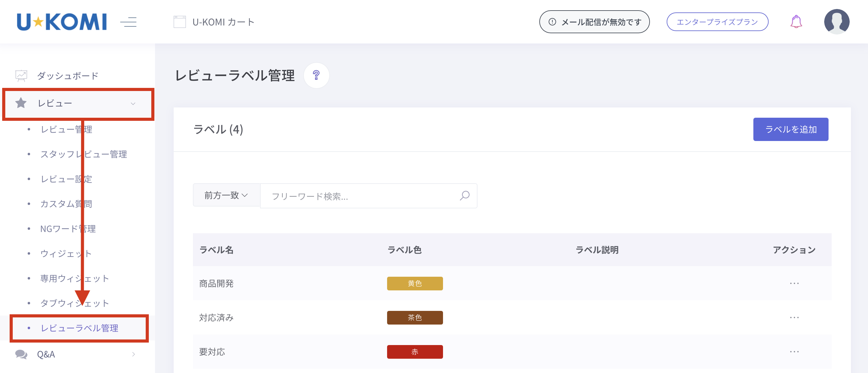Open the 前方一致 match type dropdown
Screen dimensions: 868x373
(x=226, y=195)
